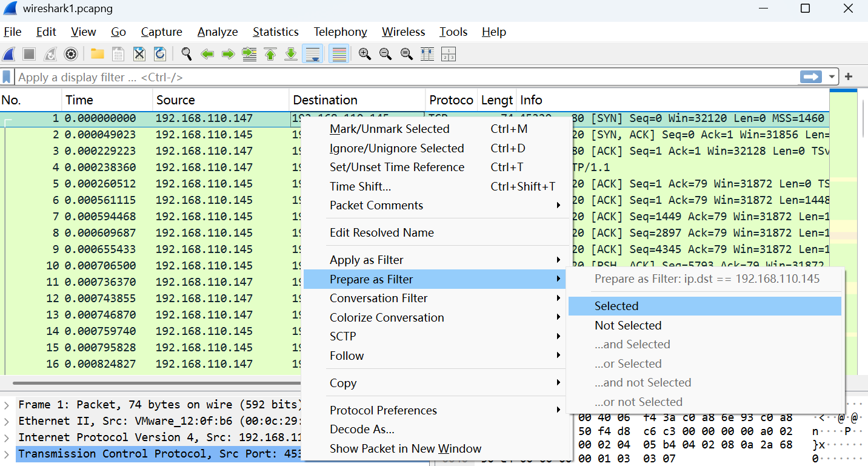The height and width of the screenshot is (466, 868).
Task: Click the start capture shark fin icon
Action: (x=9, y=55)
